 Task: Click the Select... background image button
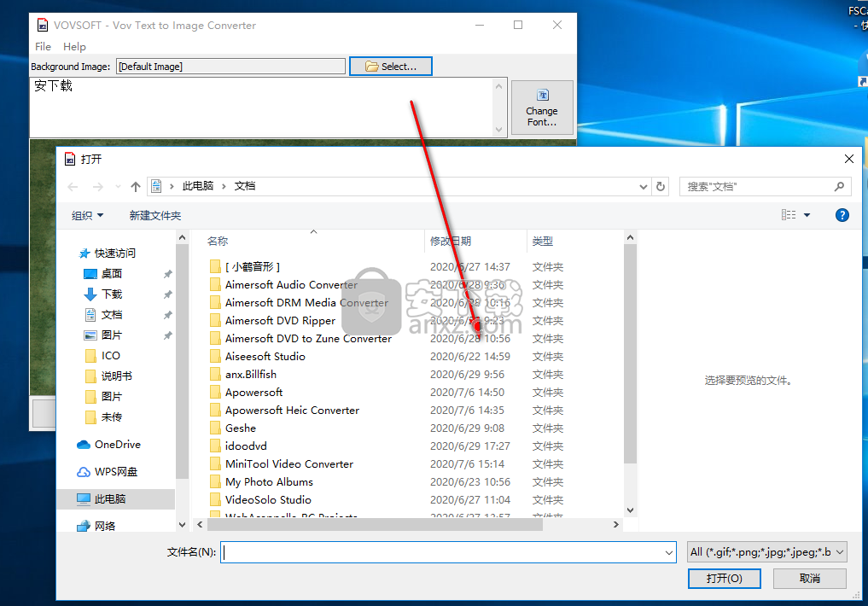pos(390,67)
